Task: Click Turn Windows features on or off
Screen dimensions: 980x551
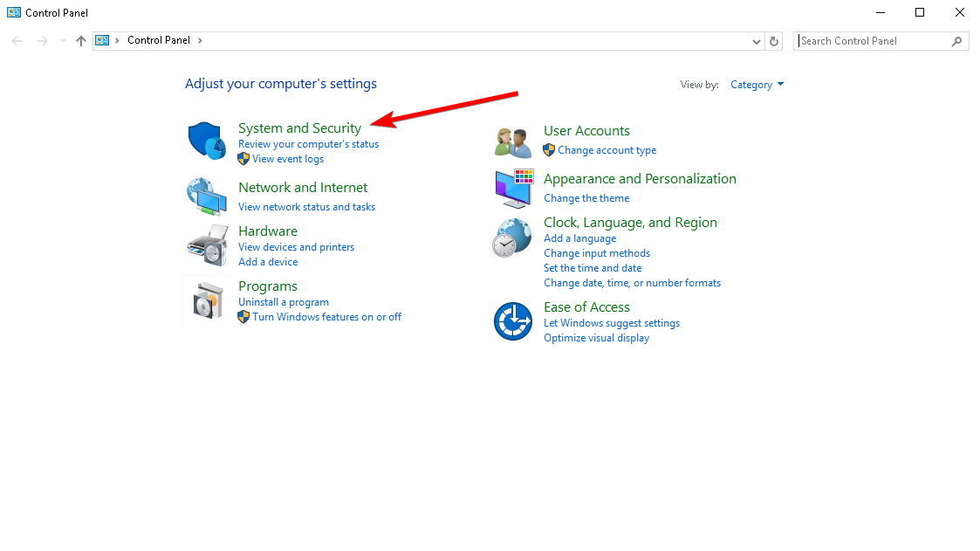Action: coord(327,316)
